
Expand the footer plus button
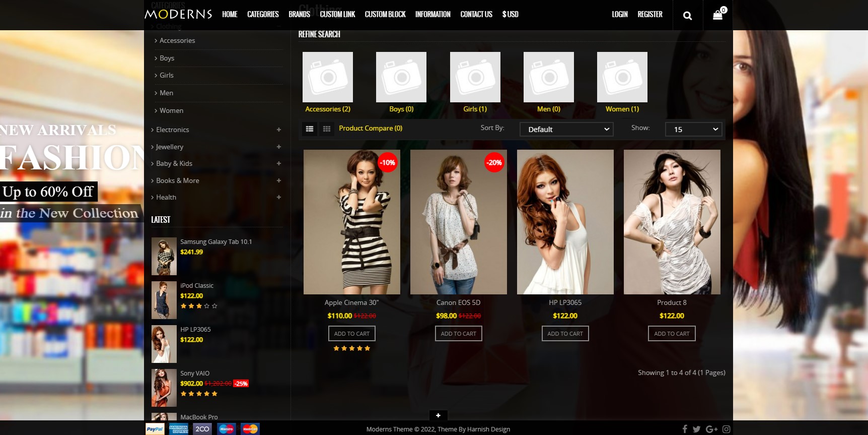click(438, 415)
